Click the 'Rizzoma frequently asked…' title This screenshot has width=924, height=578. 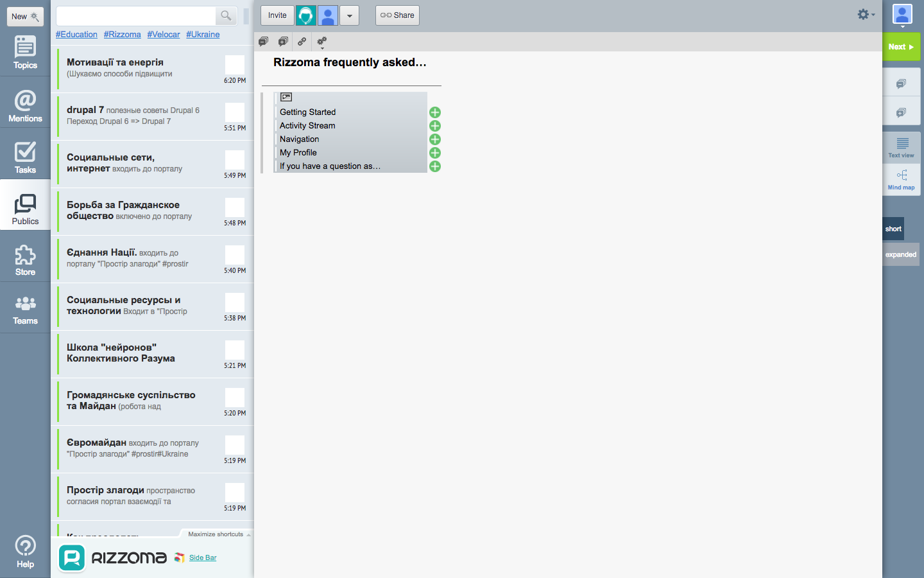[350, 62]
